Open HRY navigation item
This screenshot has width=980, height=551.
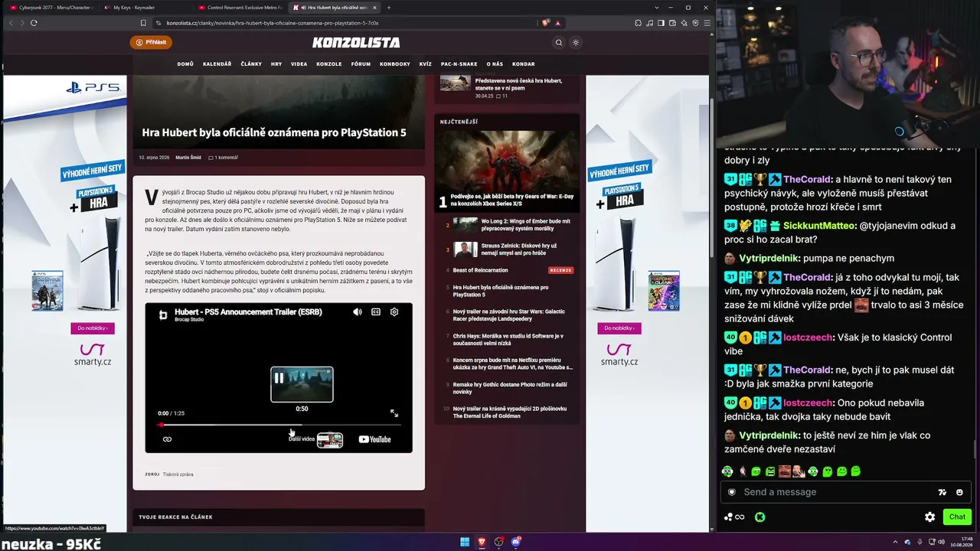[x=276, y=64]
